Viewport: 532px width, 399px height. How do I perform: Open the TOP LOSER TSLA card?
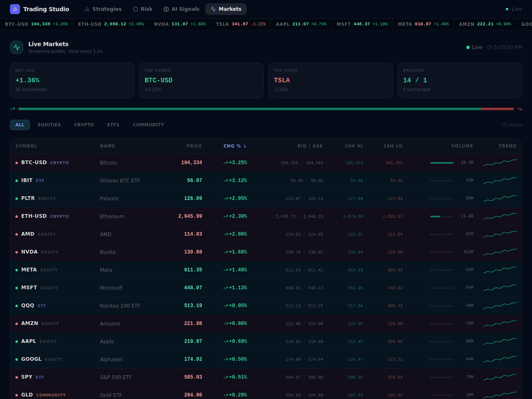[330, 80]
